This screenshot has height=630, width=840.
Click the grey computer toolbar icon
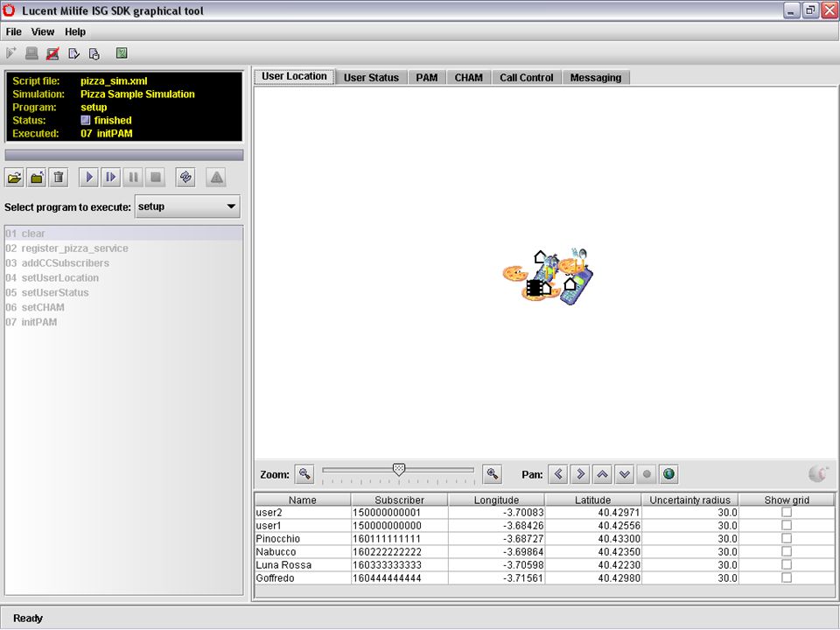coord(31,53)
